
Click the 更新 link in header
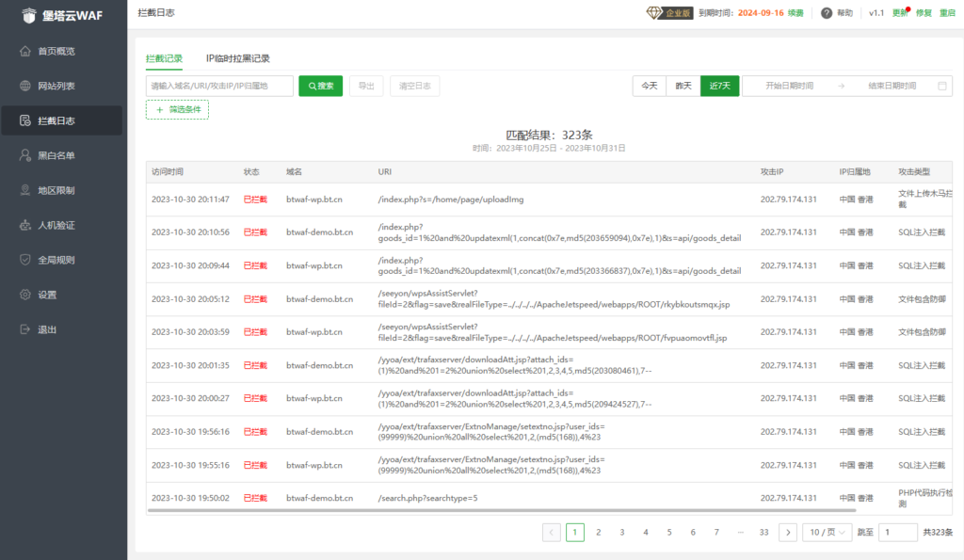coord(900,13)
